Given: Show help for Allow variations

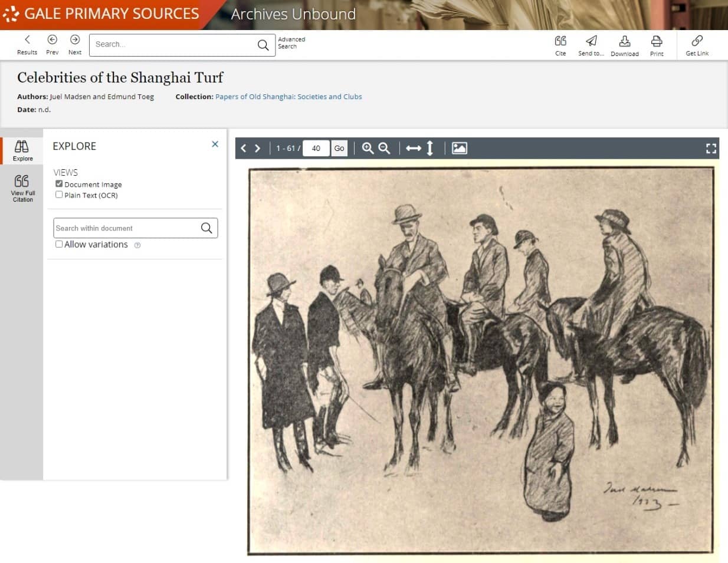Looking at the screenshot, I should click(137, 245).
